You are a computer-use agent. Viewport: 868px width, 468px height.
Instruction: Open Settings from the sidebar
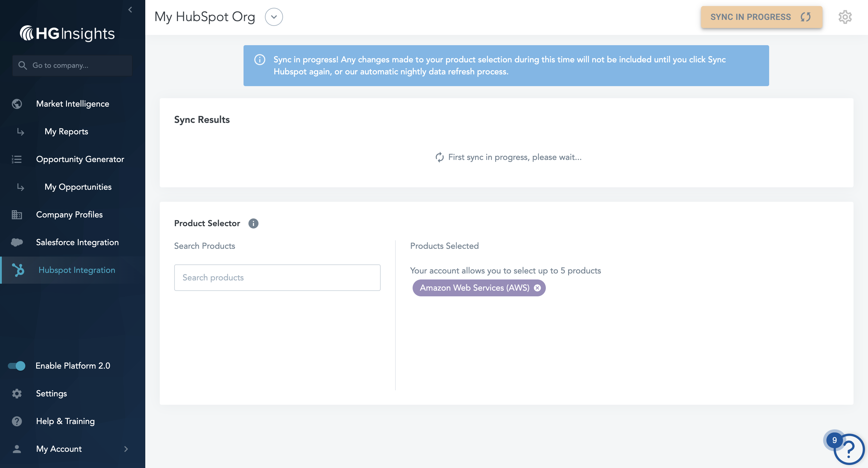(x=51, y=393)
